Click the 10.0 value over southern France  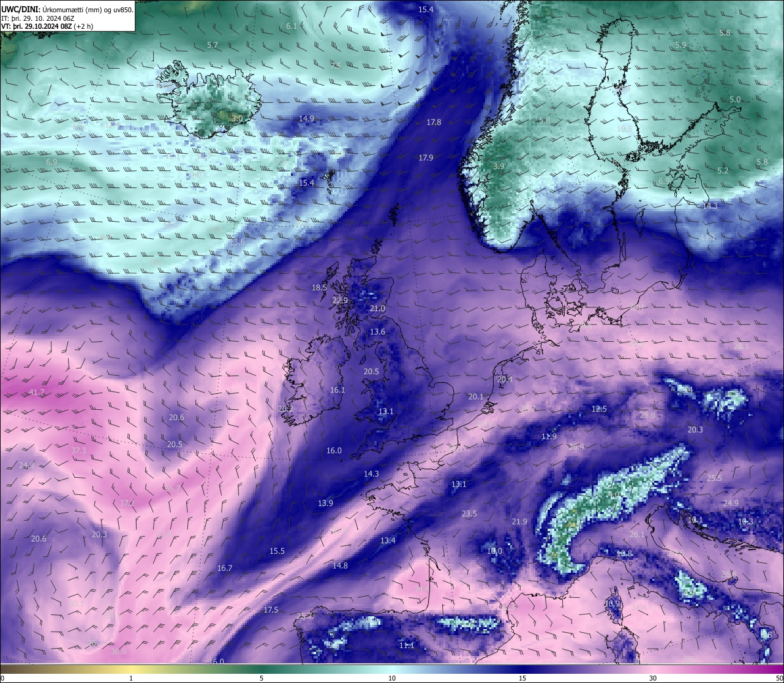pyautogui.click(x=494, y=551)
